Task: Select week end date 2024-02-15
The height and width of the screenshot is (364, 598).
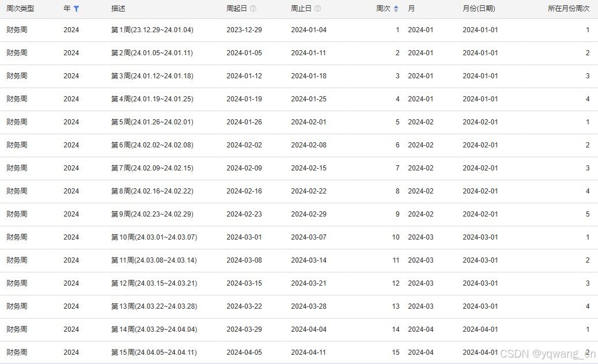Action: tap(309, 168)
